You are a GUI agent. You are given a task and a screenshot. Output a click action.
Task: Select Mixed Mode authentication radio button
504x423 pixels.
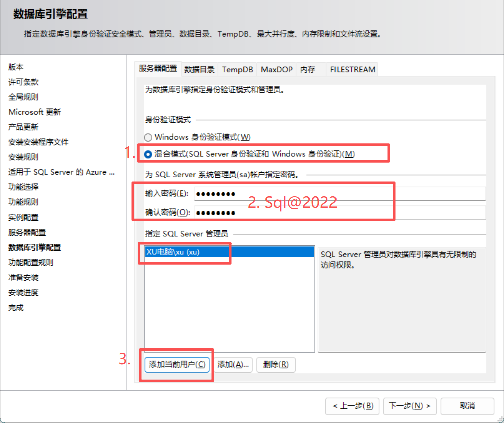tap(148, 154)
